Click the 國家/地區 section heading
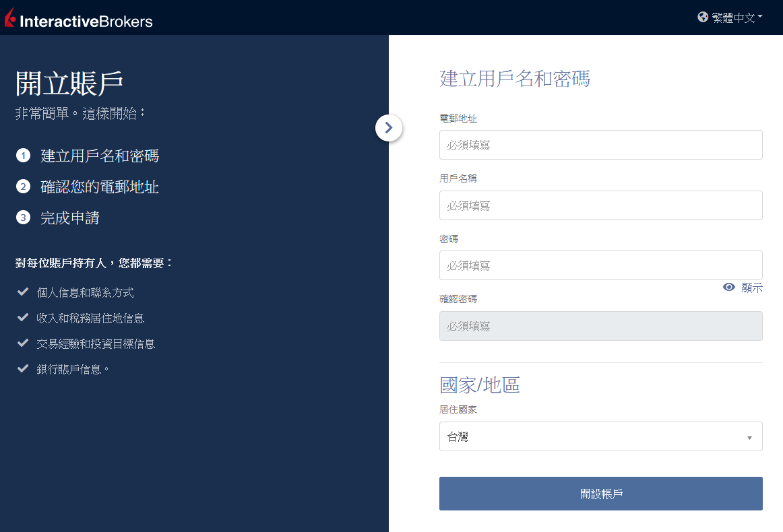This screenshot has width=783, height=532. (x=480, y=385)
